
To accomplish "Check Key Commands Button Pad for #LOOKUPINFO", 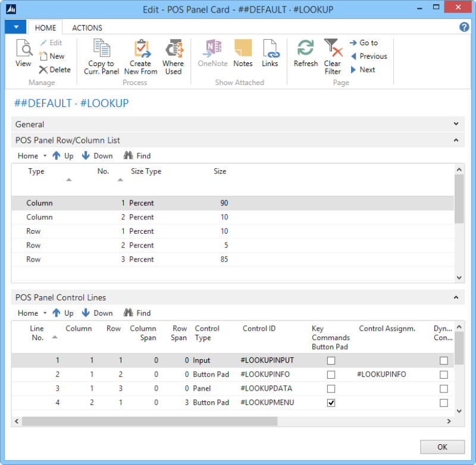I will [331, 375].
